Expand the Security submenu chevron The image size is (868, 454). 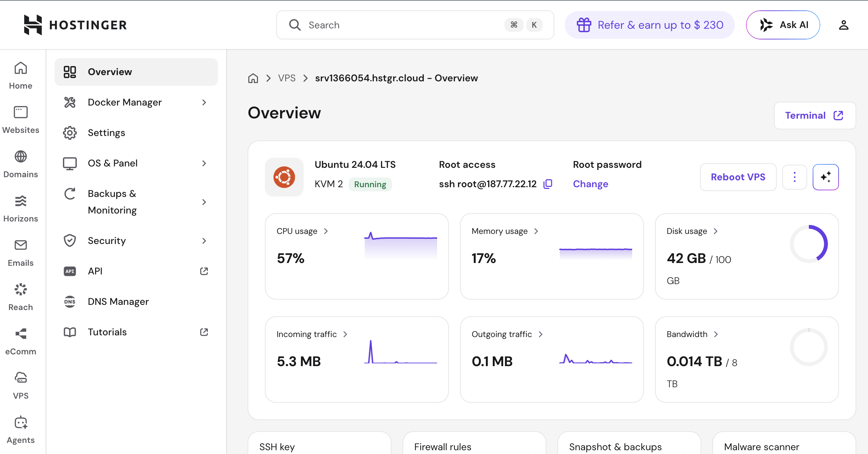point(204,240)
